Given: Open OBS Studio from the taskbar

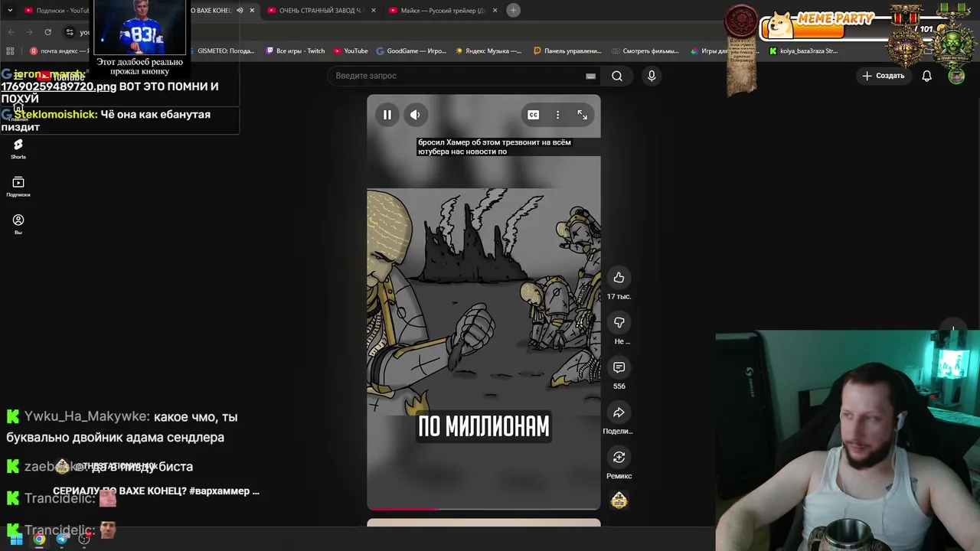Looking at the screenshot, I should point(84,539).
